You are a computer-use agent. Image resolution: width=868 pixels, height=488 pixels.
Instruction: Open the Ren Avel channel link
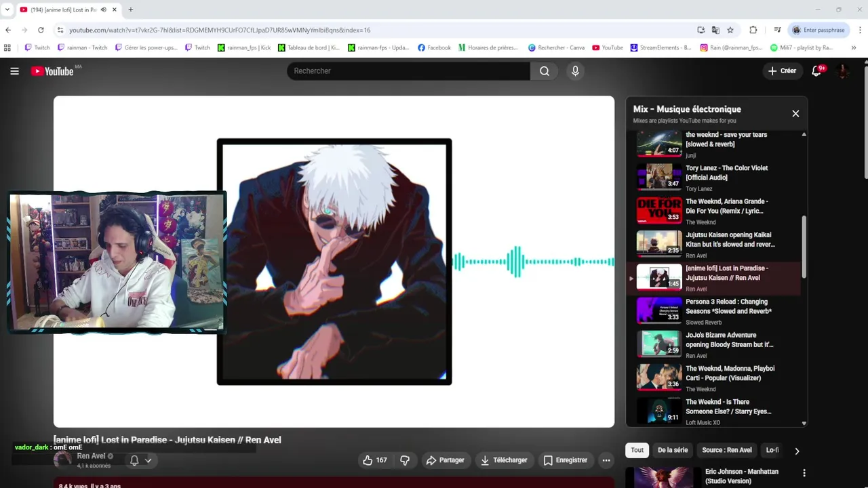(x=91, y=456)
